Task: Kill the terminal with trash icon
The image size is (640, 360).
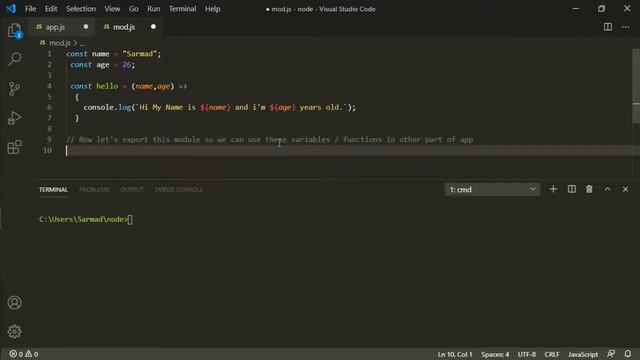Action: tap(589, 189)
